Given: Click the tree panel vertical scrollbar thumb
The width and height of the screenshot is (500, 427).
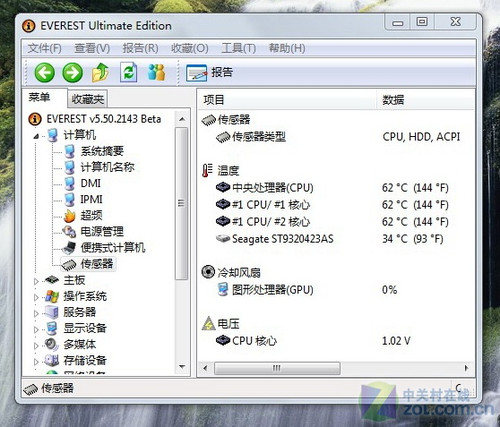Looking at the screenshot, I should tap(181, 203).
